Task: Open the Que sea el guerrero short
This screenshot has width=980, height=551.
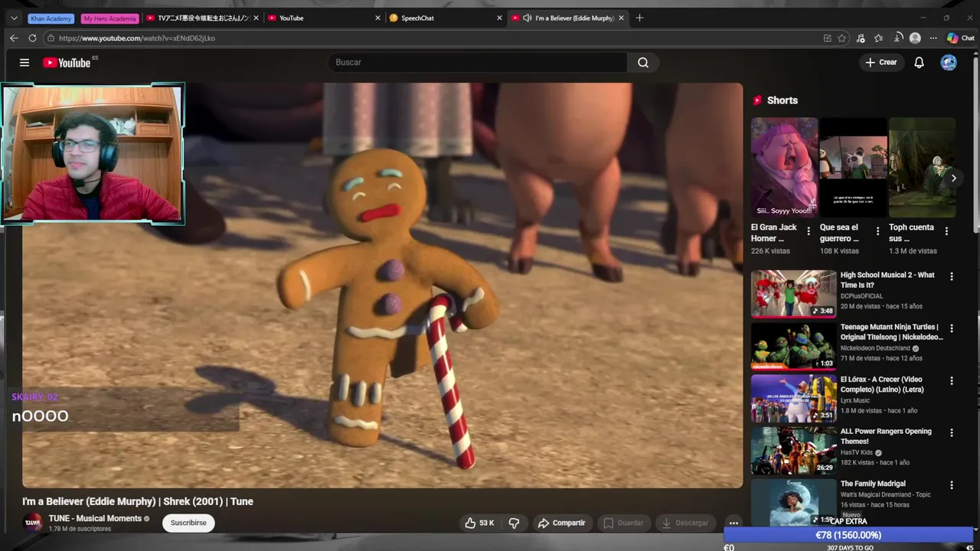Action: [x=853, y=168]
